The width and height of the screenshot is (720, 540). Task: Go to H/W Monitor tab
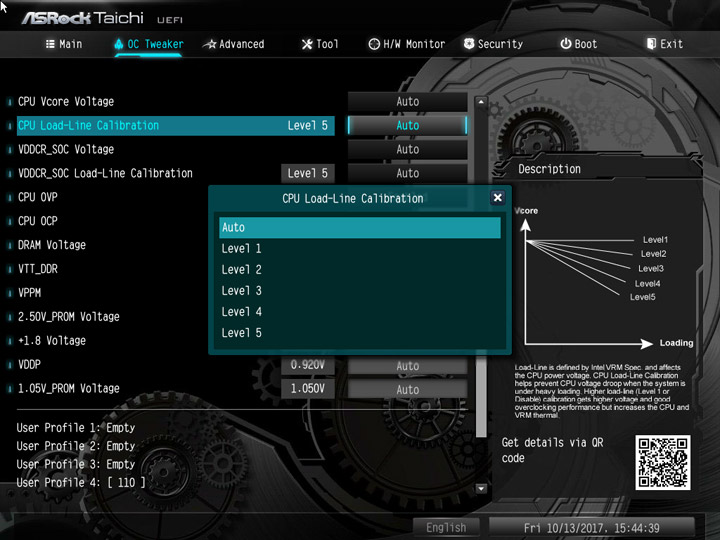click(407, 44)
